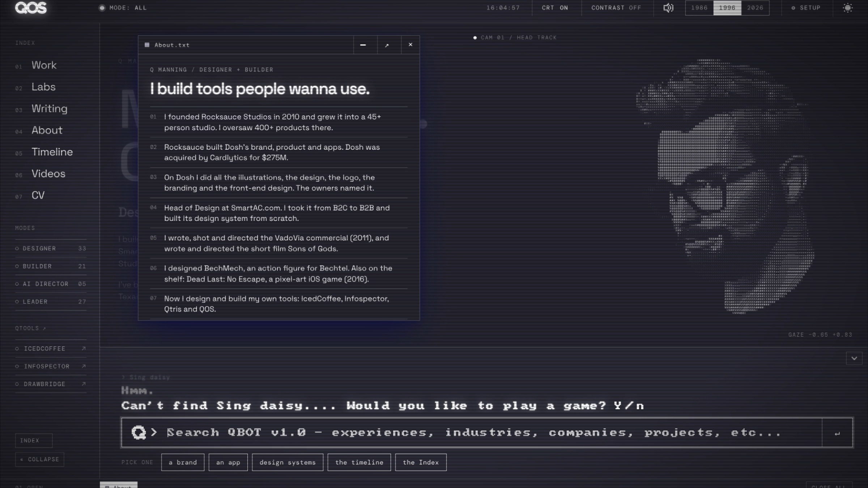This screenshot has width=868, height=488.
Task: Open the Work section
Action: (x=44, y=65)
